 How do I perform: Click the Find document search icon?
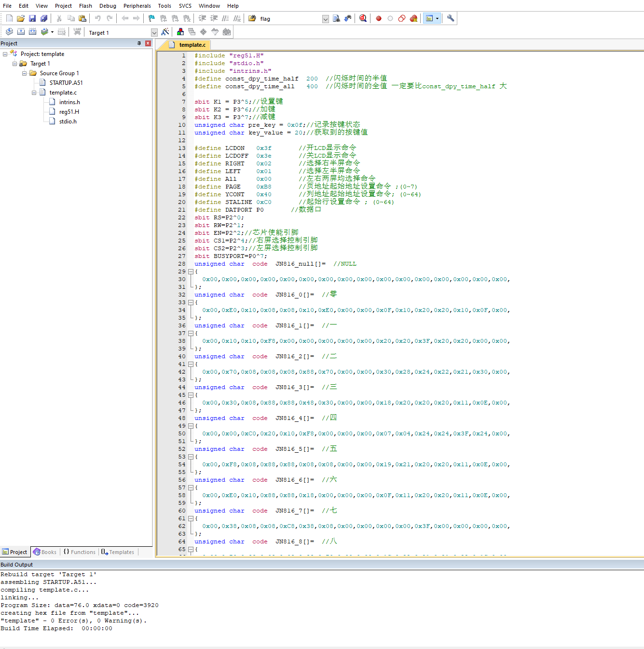pos(336,18)
